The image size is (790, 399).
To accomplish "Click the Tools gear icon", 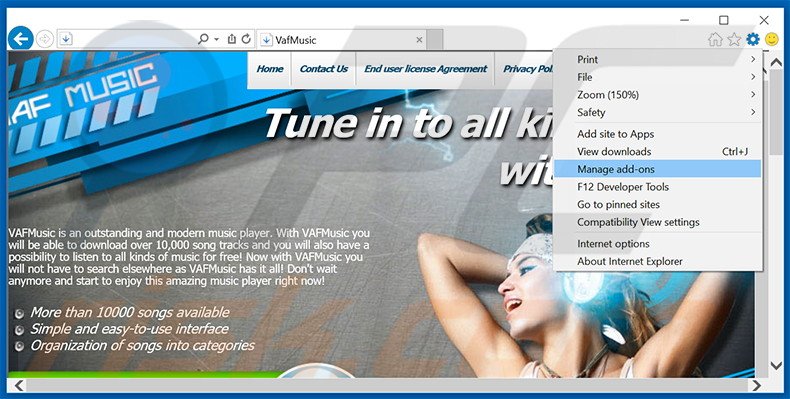I will (x=753, y=39).
